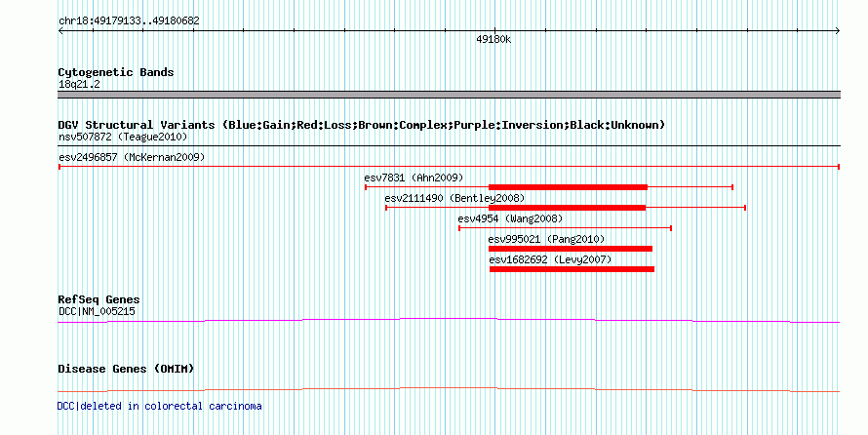The width and height of the screenshot is (868, 435).
Task: Click the red esv2111490 variant bar
Action: click(x=568, y=208)
